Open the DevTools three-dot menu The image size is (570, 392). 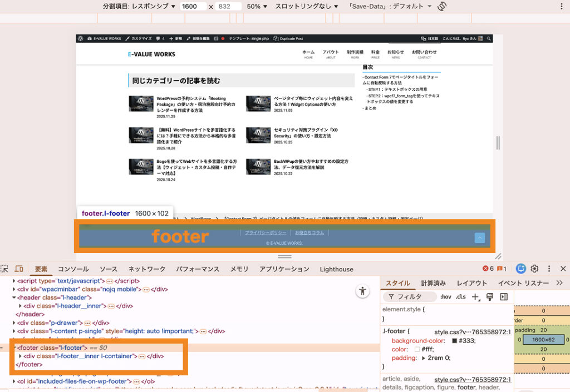(549, 269)
